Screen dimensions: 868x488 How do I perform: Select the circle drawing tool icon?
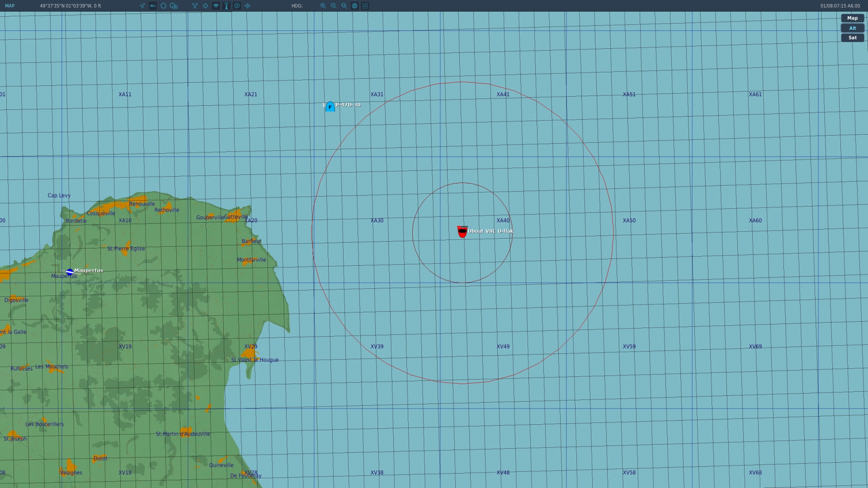click(x=163, y=6)
